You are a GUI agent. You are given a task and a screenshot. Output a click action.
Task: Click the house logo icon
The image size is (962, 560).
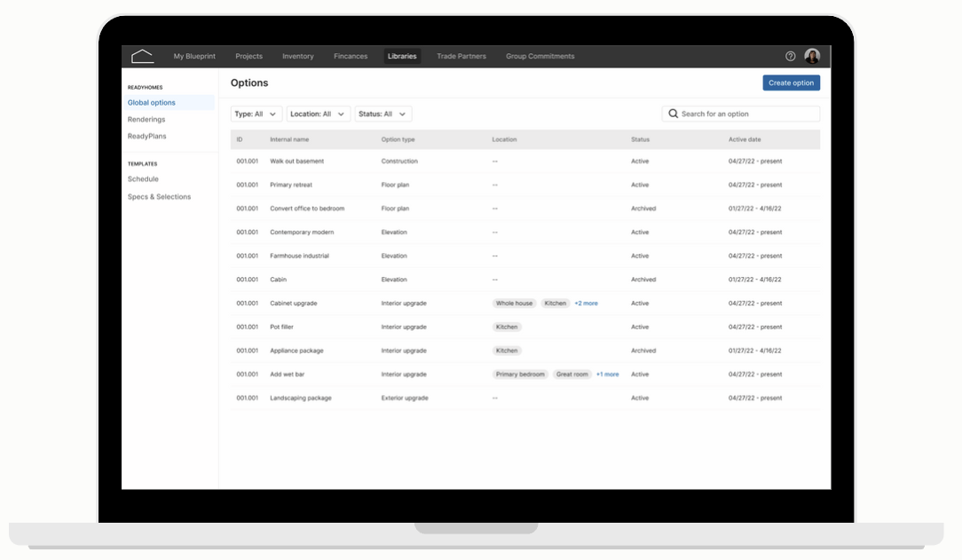[142, 57]
